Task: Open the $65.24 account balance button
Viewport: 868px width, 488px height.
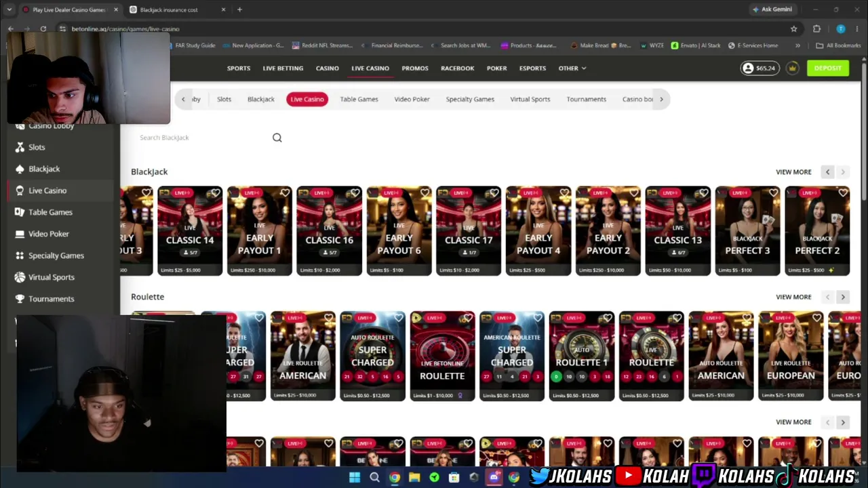Action: (x=759, y=68)
